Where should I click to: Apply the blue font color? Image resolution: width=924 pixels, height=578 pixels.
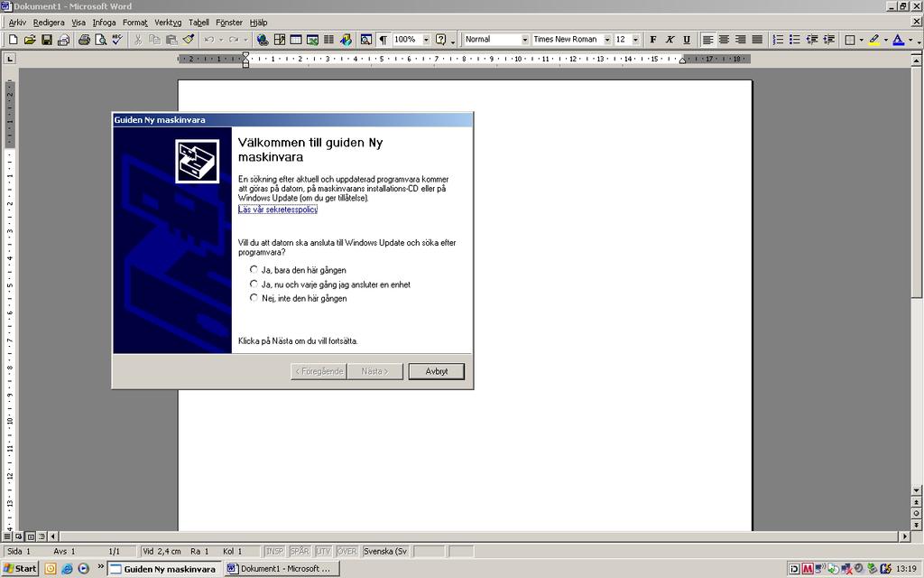tap(898, 40)
